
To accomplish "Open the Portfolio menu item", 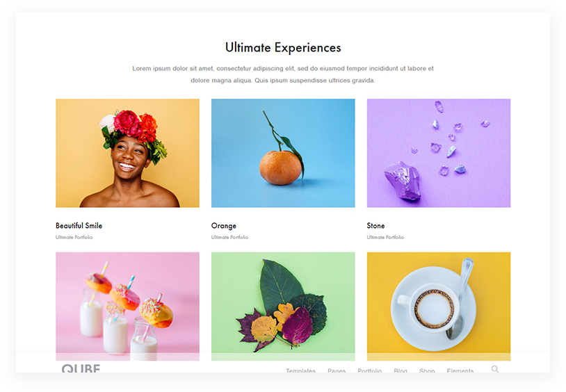I will (x=370, y=370).
